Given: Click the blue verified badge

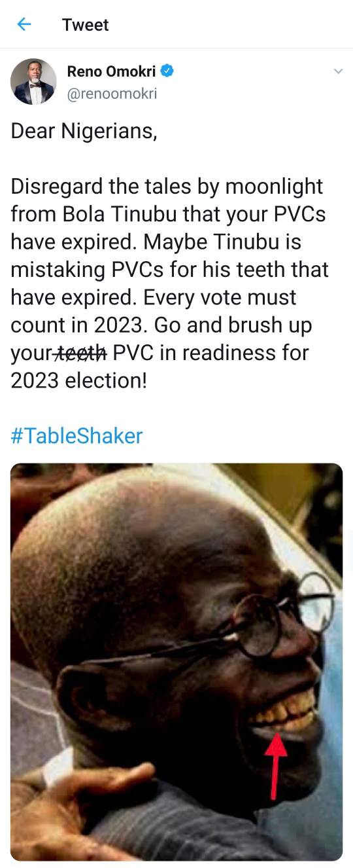Looking at the screenshot, I should tap(168, 72).
